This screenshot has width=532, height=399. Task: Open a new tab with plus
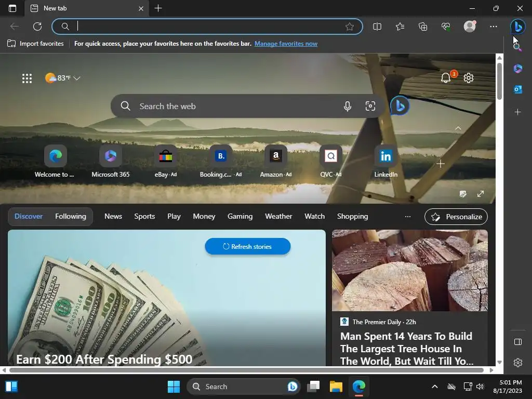[x=158, y=8]
